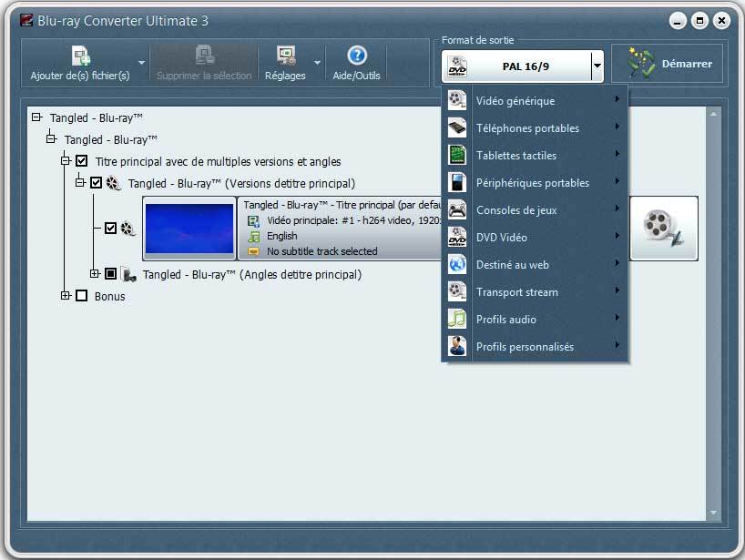Image resolution: width=745 pixels, height=560 pixels.
Task: Click the Tablettes tactiles icon
Action: click(457, 155)
